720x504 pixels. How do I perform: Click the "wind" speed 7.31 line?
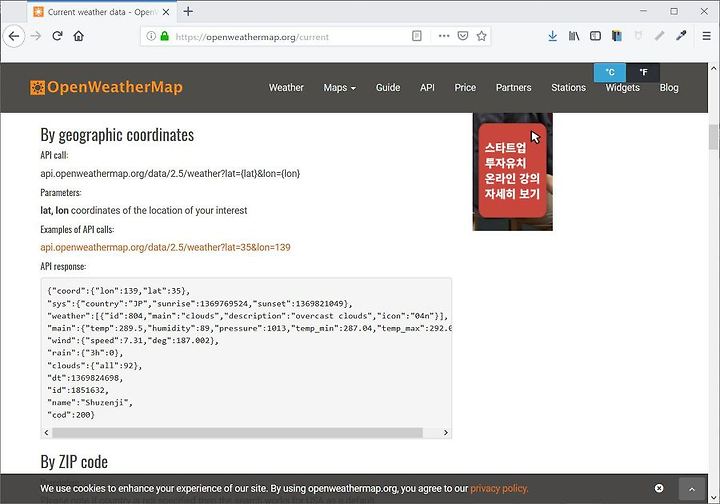coord(133,341)
